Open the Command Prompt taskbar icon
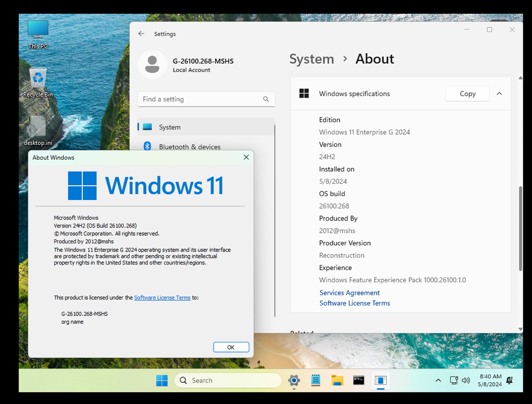The height and width of the screenshot is (404, 532). coord(359,381)
